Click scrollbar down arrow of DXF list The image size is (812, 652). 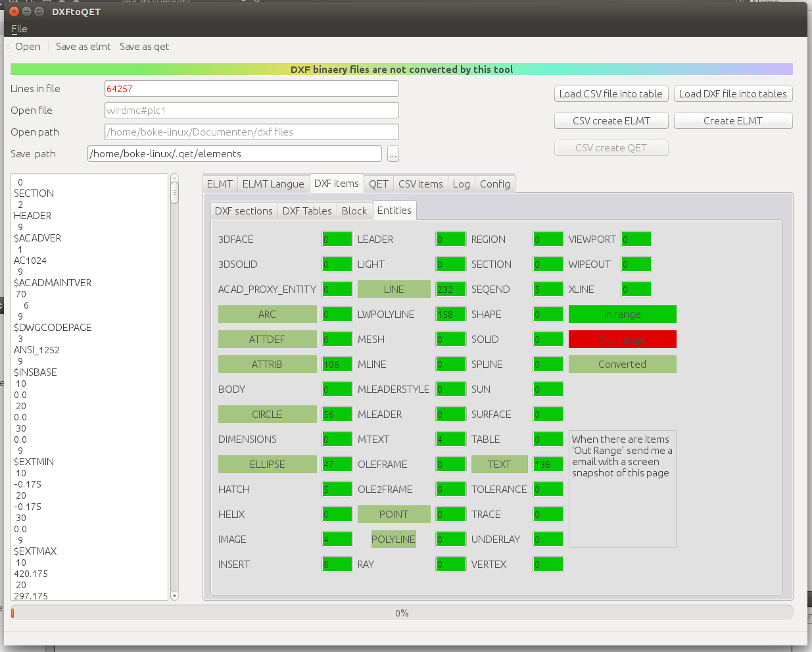coord(174,596)
